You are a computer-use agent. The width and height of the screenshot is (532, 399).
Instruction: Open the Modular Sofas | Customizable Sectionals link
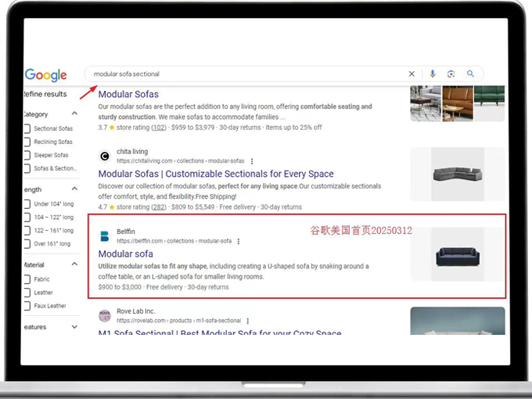pos(216,174)
